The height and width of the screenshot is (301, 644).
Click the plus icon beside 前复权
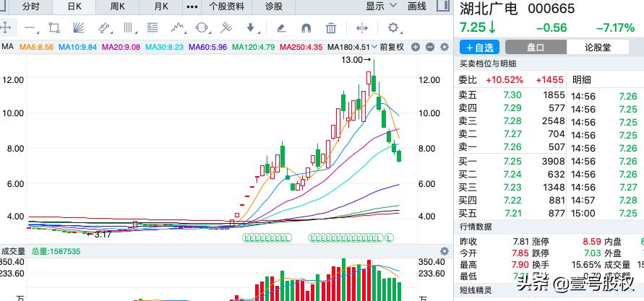click(416, 48)
